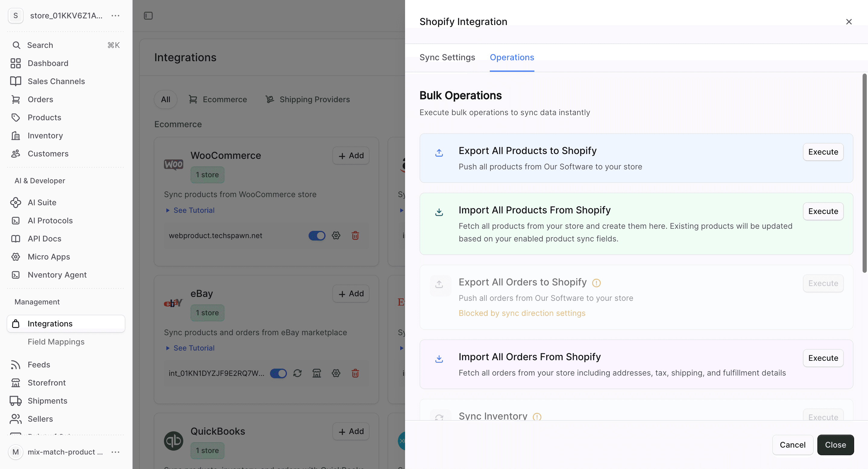This screenshot has width=868, height=469.
Task: Click warning icon beside Export All Orders
Action: [596, 283]
